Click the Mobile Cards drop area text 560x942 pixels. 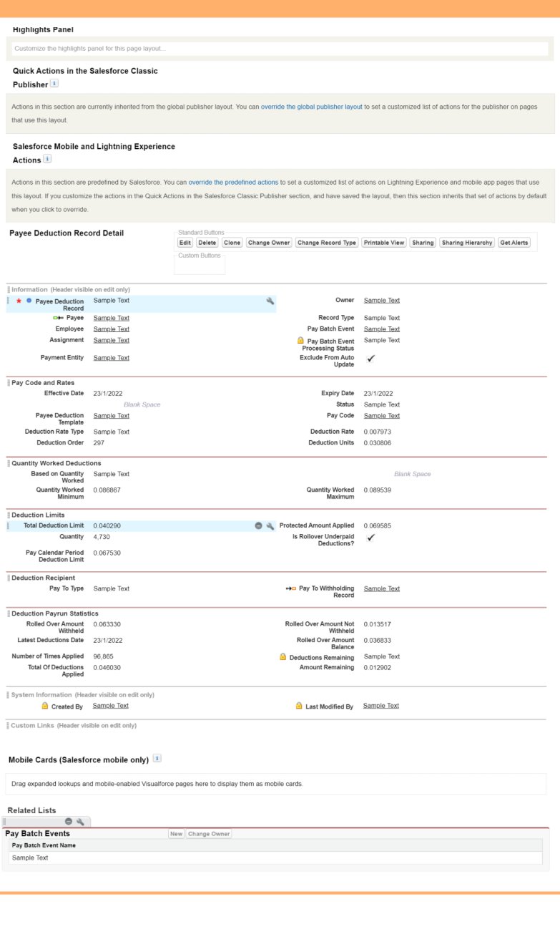click(x=157, y=784)
